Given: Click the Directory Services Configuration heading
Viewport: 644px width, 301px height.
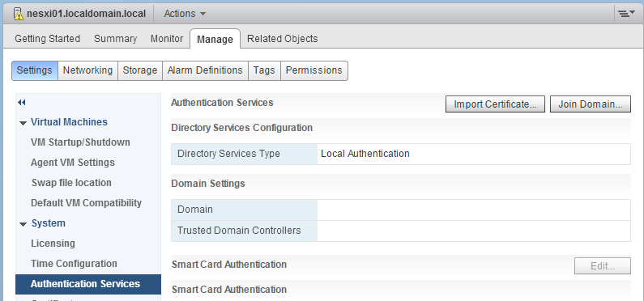Looking at the screenshot, I should pyautogui.click(x=242, y=128).
